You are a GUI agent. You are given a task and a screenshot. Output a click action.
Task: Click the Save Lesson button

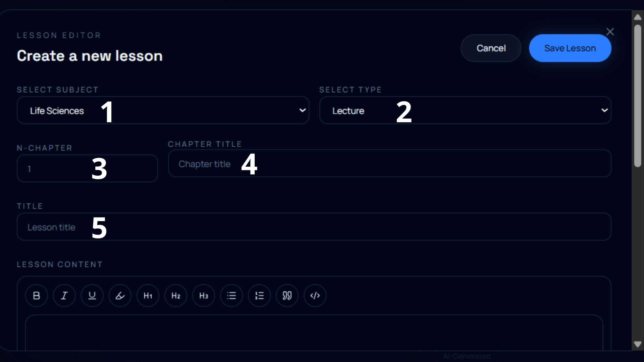coord(570,48)
